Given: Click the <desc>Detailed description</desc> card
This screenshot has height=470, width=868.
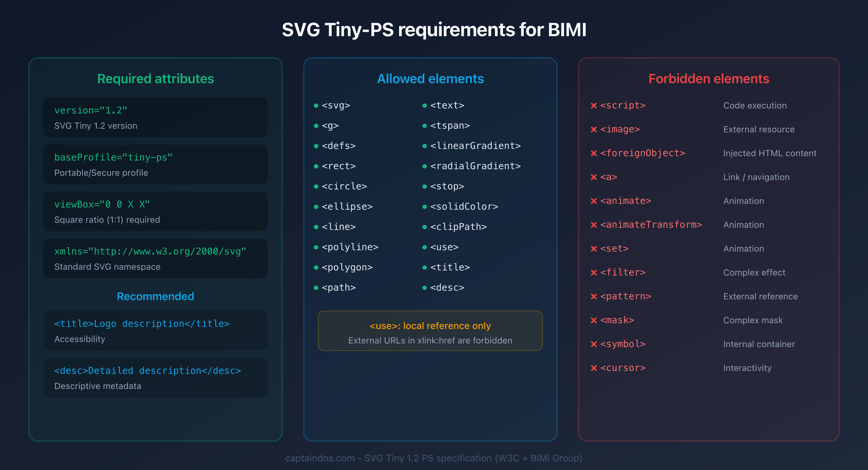Looking at the screenshot, I should pos(155,378).
